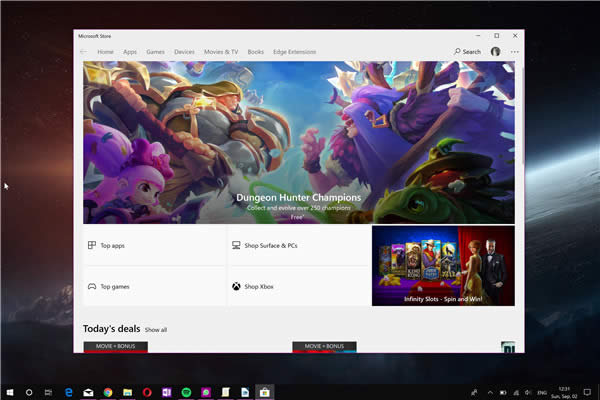Go to the Devices tab
Image resolution: width=600 pixels, height=400 pixels.
tap(184, 52)
